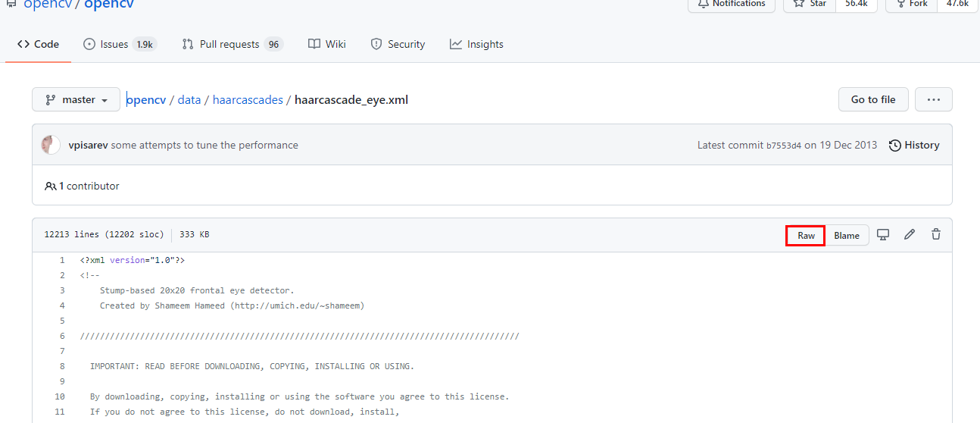The height and width of the screenshot is (423, 980).
Task: Click 'Created by Shameem Hameed' code line
Action: 232,305
